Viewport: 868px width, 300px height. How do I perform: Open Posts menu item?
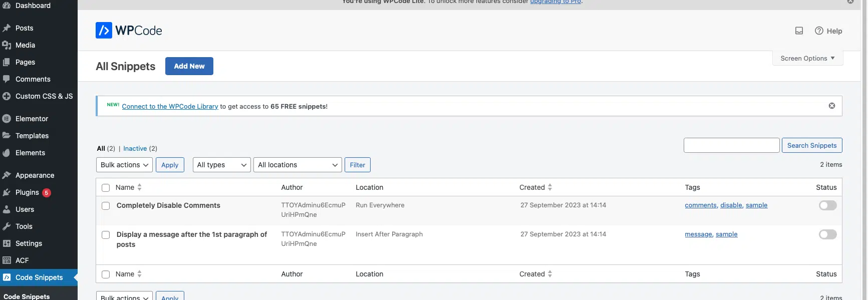click(x=24, y=28)
